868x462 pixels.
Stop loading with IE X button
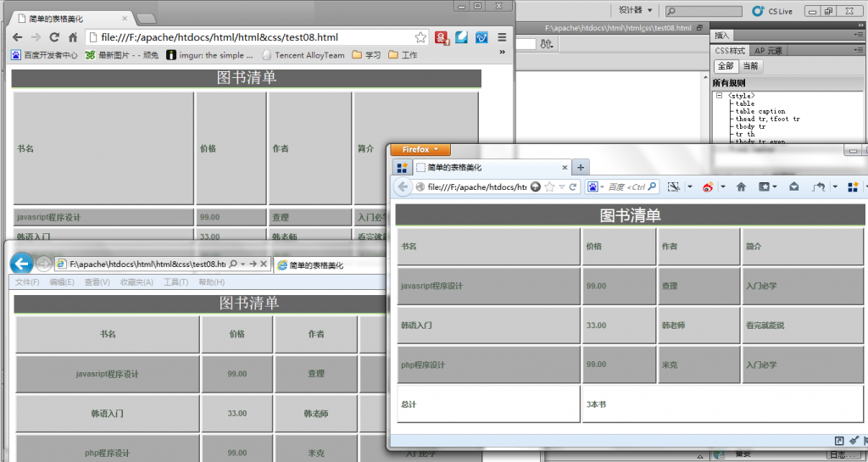click(264, 264)
